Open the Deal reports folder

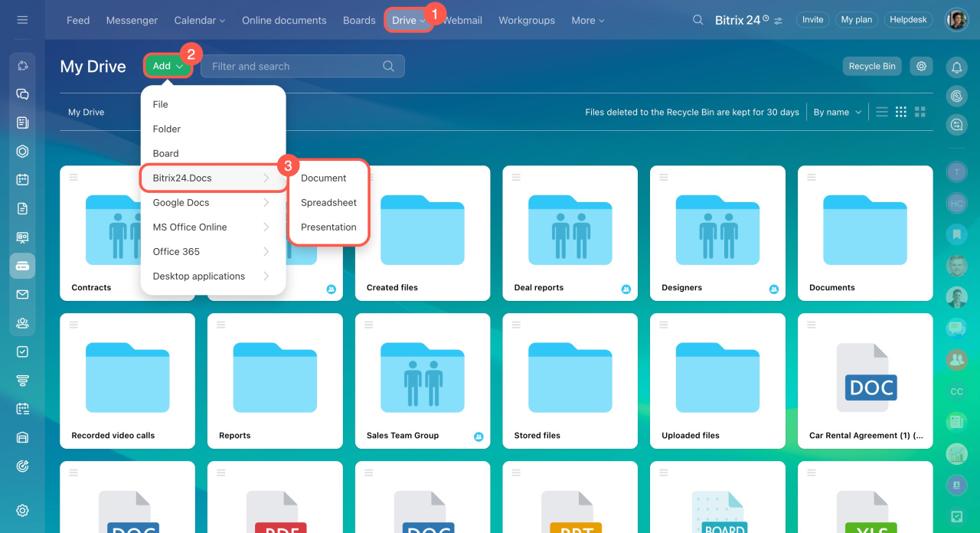pos(570,233)
